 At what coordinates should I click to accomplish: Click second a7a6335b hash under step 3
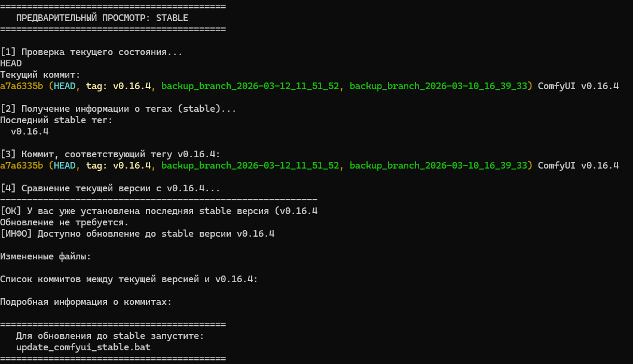coord(22,166)
